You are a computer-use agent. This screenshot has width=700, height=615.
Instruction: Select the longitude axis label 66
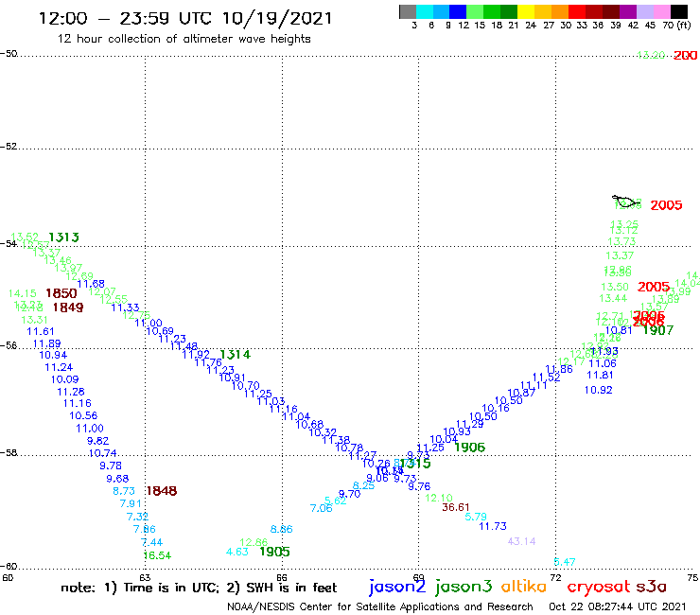pos(282,577)
